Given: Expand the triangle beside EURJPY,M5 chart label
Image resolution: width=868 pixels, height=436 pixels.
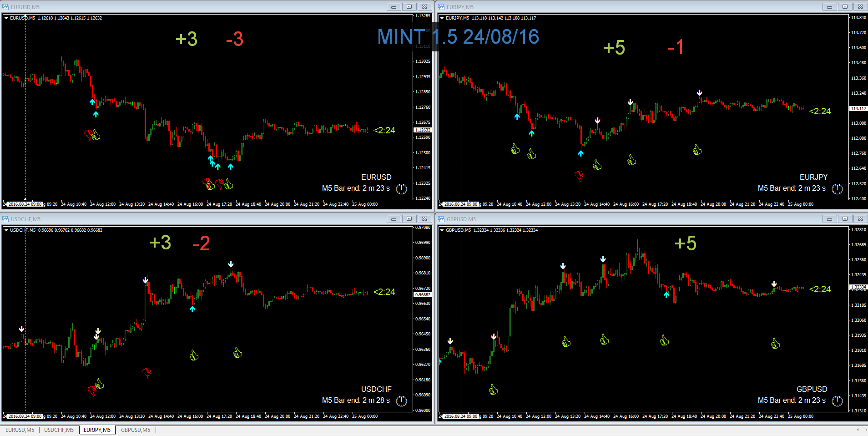Looking at the screenshot, I should [x=442, y=18].
